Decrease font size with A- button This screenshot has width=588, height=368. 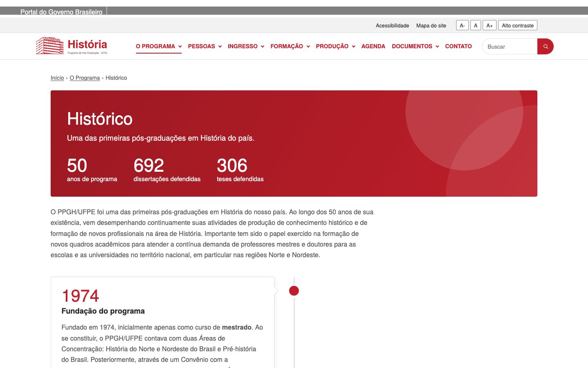click(x=462, y=25)
